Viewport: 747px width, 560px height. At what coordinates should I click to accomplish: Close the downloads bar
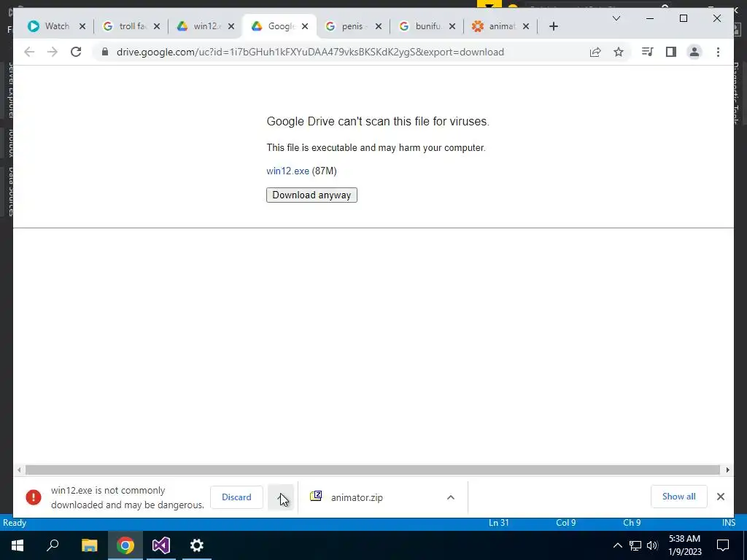720,497
